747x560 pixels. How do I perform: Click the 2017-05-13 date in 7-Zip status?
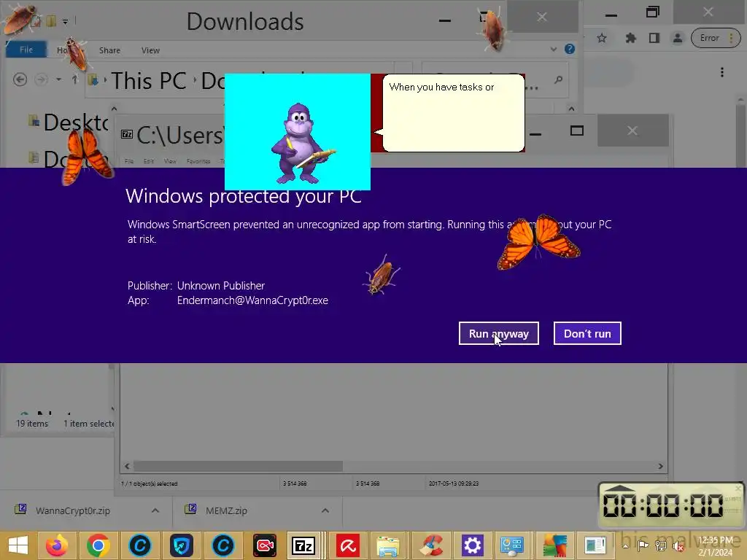pos(454,483)
